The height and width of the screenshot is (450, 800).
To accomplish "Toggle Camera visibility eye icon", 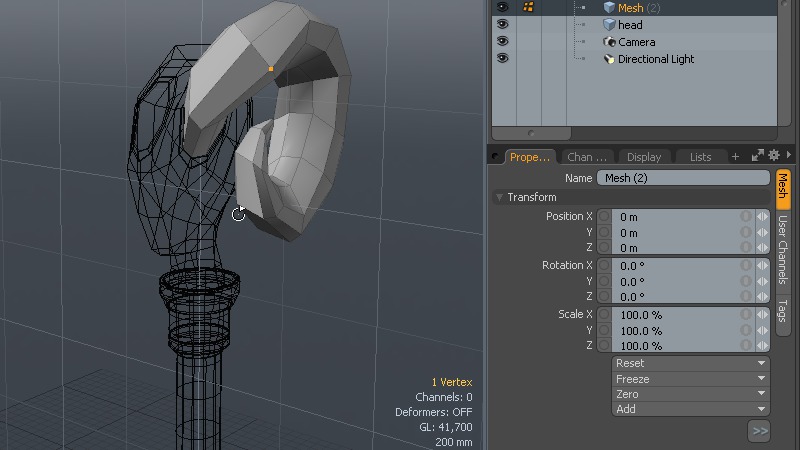I will pyautogui.click(x=502, y=42).
